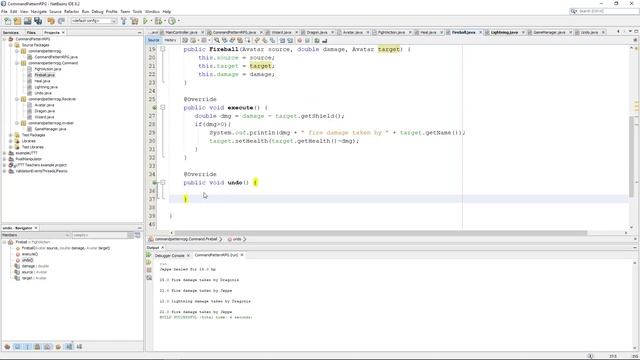Switch to the Services panel tab

(x=11, y=33)
